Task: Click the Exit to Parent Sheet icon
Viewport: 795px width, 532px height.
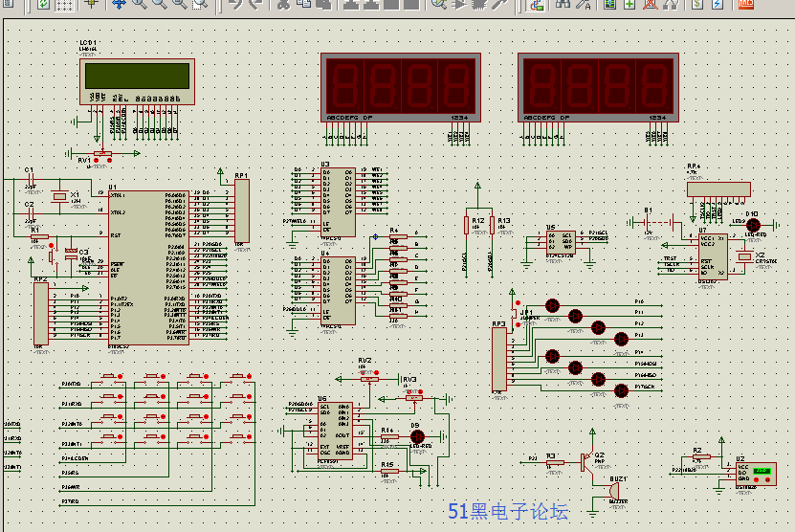Action: tap(671, 4)
